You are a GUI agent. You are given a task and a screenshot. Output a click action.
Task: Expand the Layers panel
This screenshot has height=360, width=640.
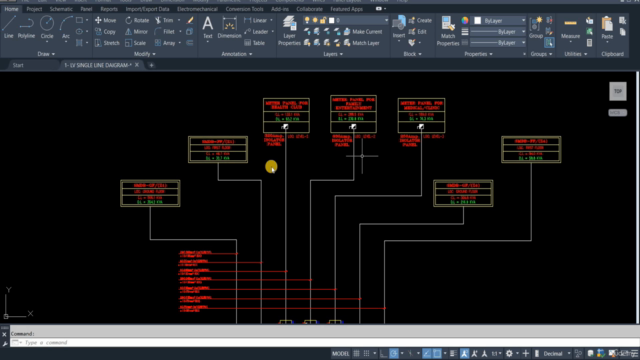click(x=333, y=54)
